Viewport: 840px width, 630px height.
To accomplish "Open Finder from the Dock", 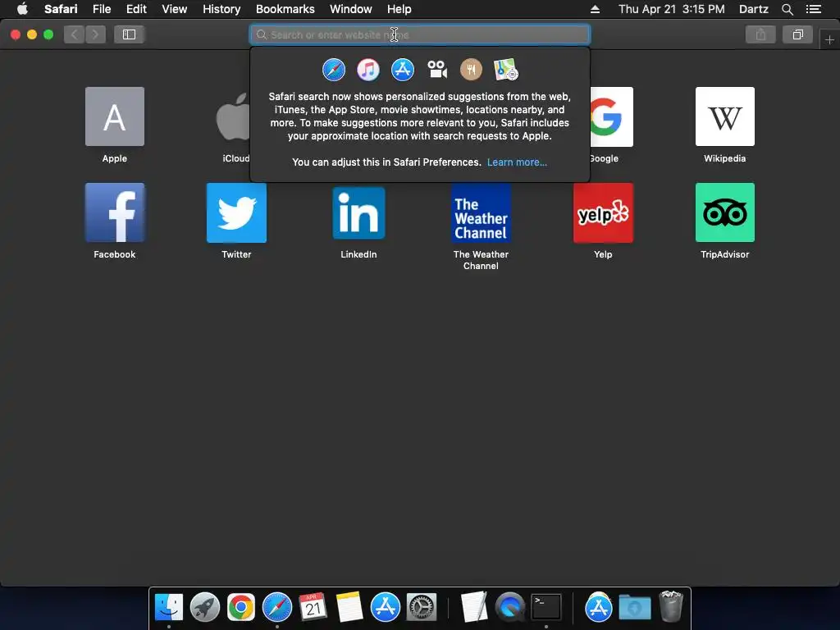I will click(x=169, y=607).
